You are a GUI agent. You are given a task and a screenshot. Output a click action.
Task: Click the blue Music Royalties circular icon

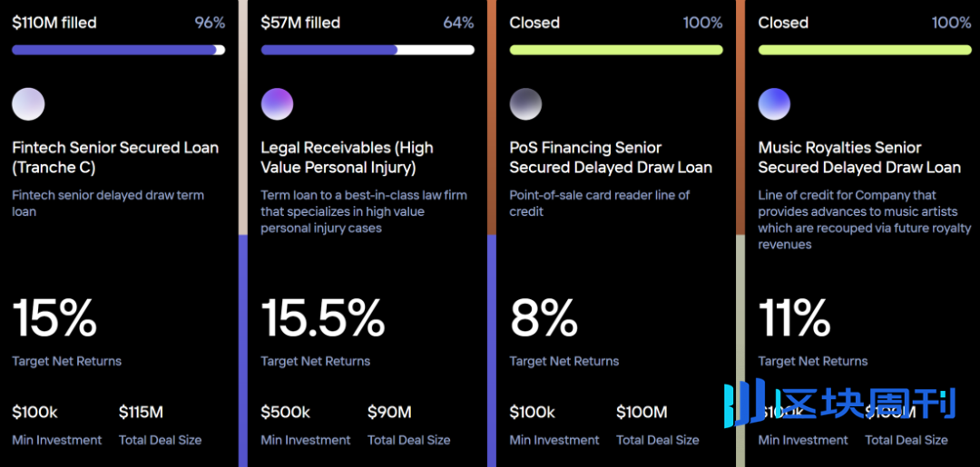pos(774,104)
